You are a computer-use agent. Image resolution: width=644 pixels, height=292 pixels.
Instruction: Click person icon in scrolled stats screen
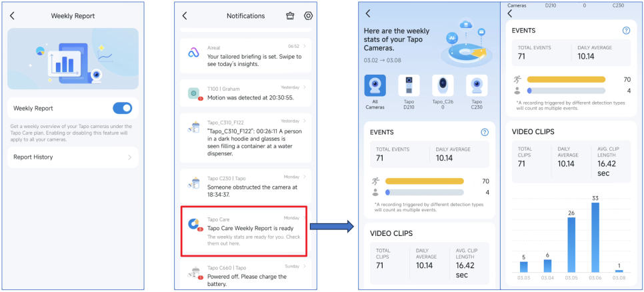tap(517, 91)
